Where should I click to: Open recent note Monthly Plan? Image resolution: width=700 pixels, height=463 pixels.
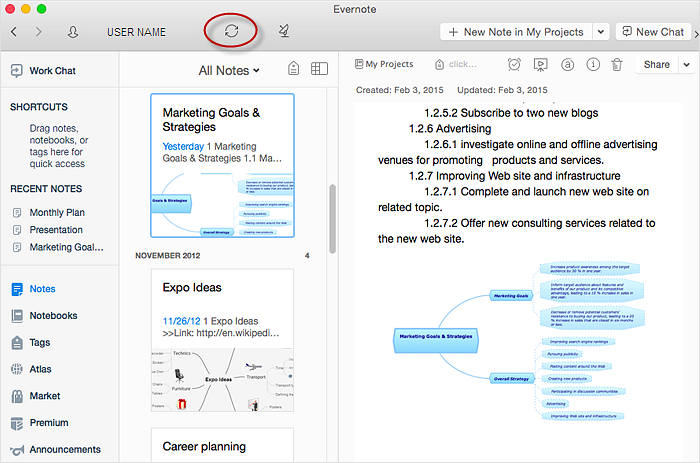tap(49, 213)
